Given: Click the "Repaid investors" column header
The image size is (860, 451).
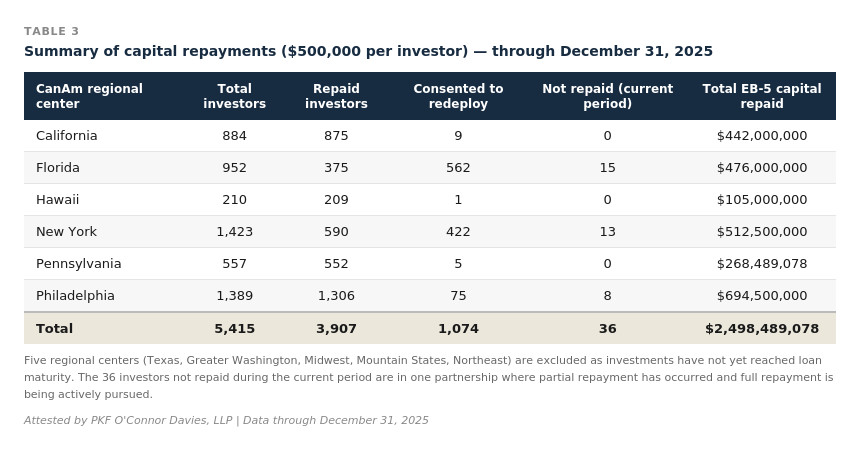Looking at the screenshot, I should click(x=336, y=96).
